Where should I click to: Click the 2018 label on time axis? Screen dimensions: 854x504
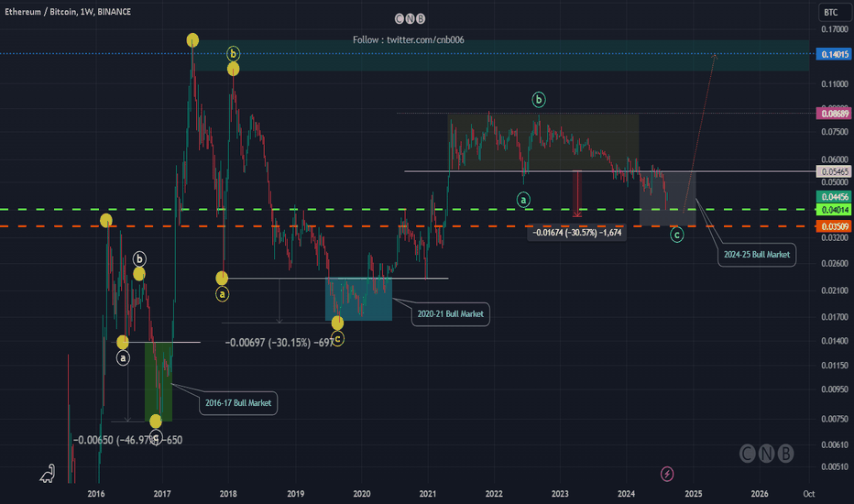tap(228, 494)
